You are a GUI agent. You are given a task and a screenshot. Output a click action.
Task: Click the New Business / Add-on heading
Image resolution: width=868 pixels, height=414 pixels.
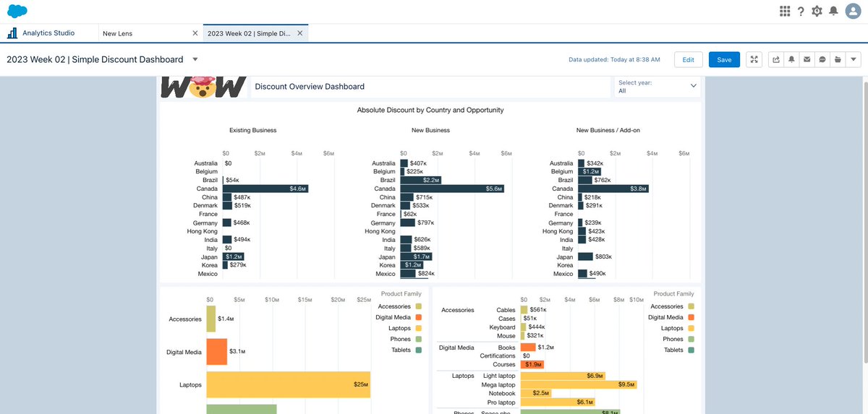tap(608, 130)
